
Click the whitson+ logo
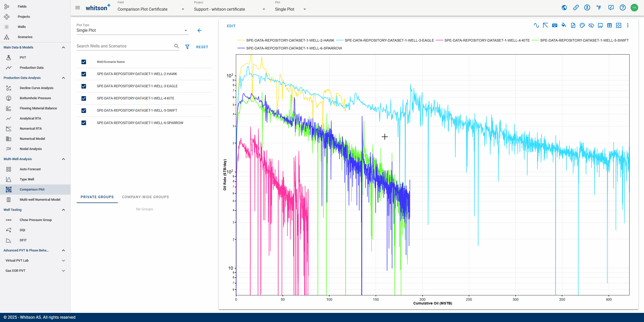98,8
